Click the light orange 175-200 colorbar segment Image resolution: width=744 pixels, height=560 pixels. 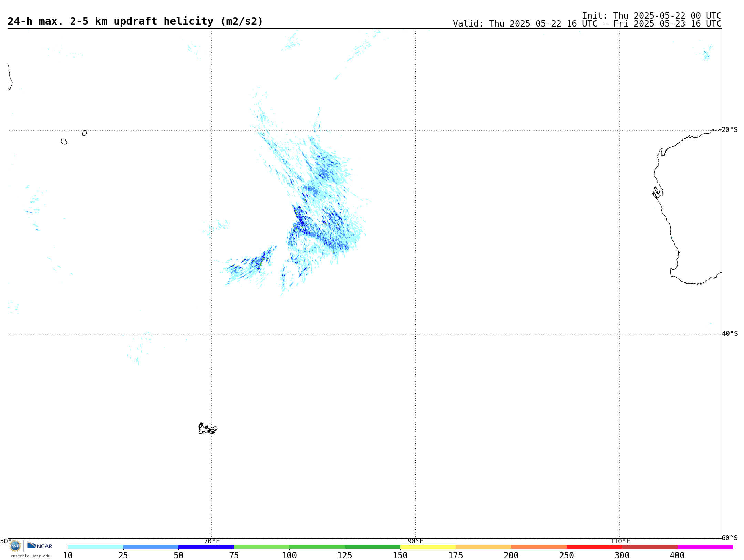(x=484, y=547)
